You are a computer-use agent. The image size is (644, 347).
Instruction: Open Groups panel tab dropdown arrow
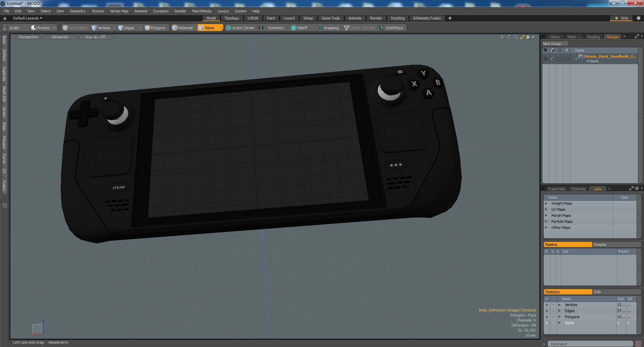tap(624, 37)
